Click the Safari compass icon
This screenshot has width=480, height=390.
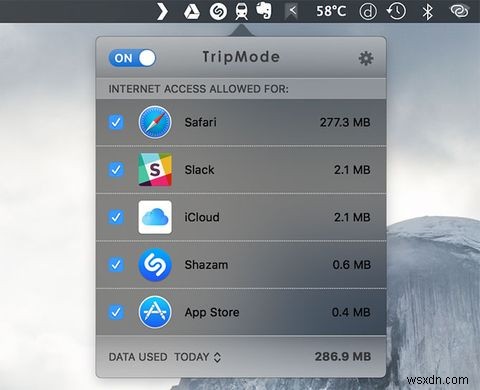coord(155,122)
